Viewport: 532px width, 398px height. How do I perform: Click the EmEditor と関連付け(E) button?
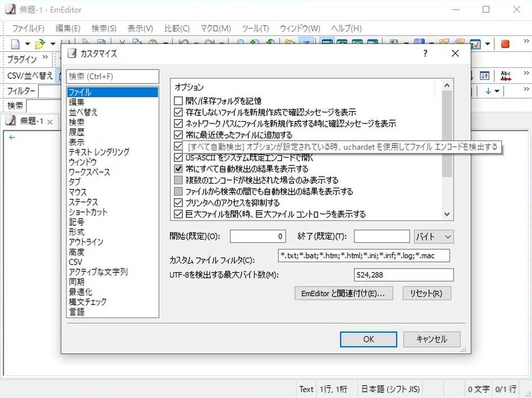(344, 293)
